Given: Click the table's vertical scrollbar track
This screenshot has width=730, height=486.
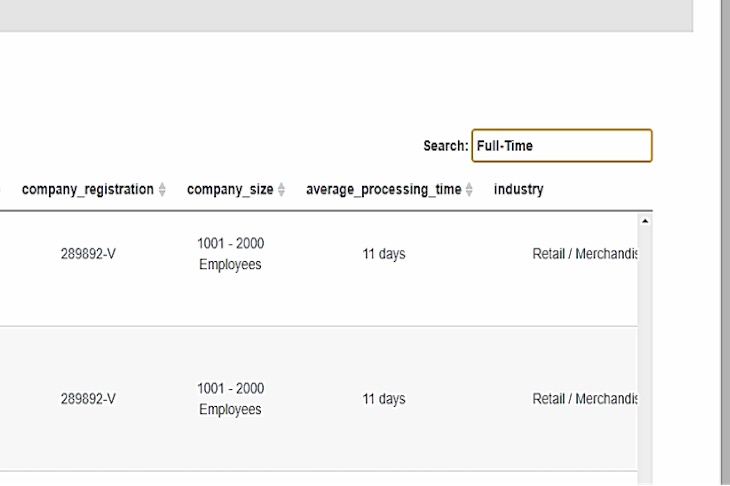Looking at the screenshot, I should coord(644,350).
